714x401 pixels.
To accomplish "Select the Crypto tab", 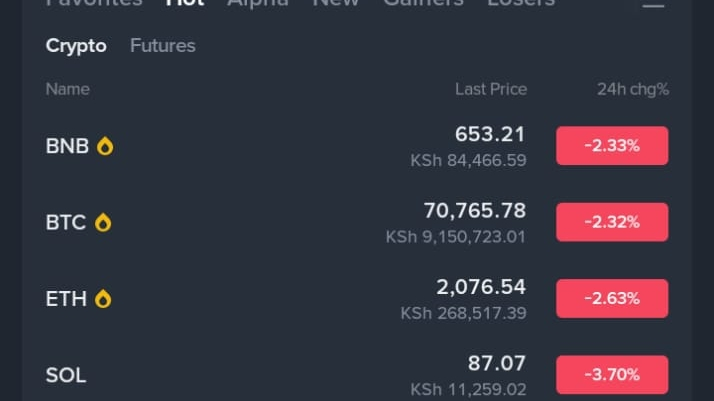I will [x=76, y=46].
